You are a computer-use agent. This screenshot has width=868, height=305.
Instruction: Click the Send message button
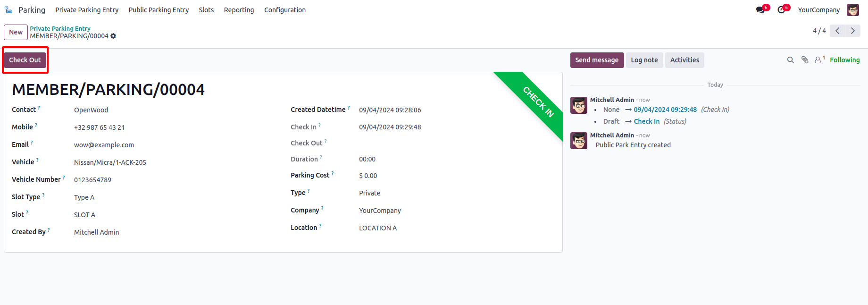coord(597,60)
